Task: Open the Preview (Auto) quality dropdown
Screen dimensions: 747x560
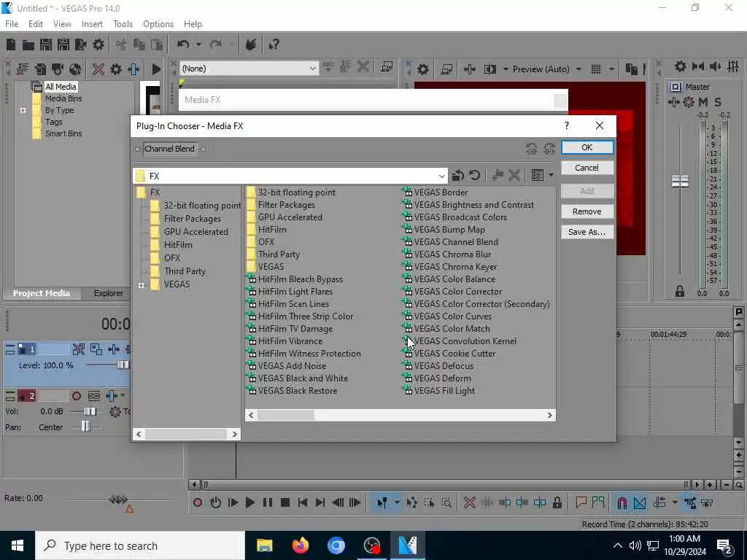Action: (x=547, y=69)
